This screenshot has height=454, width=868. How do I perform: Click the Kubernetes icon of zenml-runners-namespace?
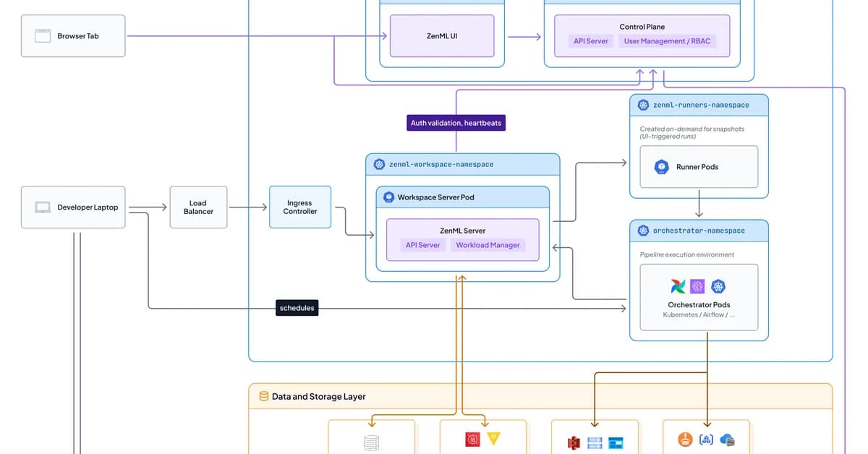(643, 105)
